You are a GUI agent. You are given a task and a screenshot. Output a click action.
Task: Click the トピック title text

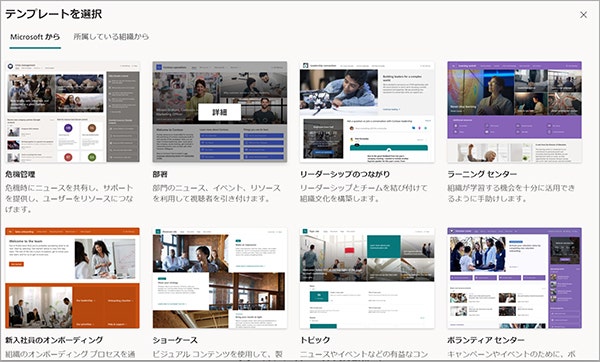click(x=315, y=340)
